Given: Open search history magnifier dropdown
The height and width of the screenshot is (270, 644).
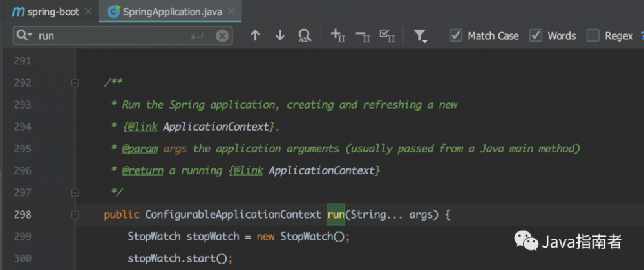Looking at the screenshot, I should tap(24, 36).
